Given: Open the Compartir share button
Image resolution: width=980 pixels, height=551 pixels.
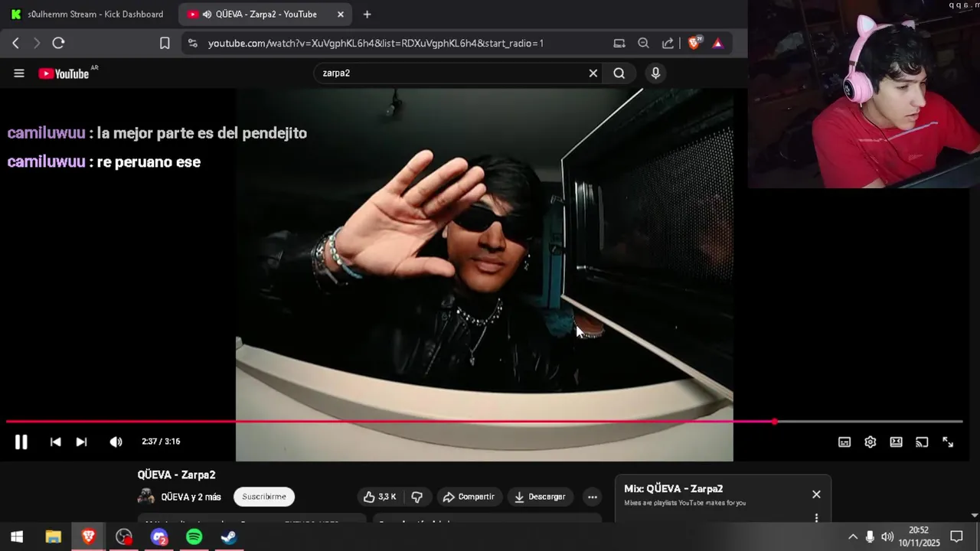Looking at the screenshot, I should click(x=469, y=497).
